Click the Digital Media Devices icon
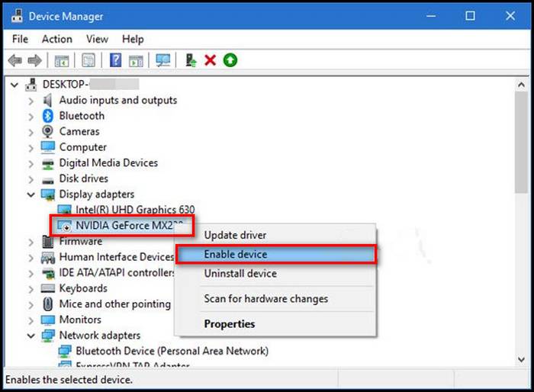The image size is (534, 392). [x=47, y=164]
